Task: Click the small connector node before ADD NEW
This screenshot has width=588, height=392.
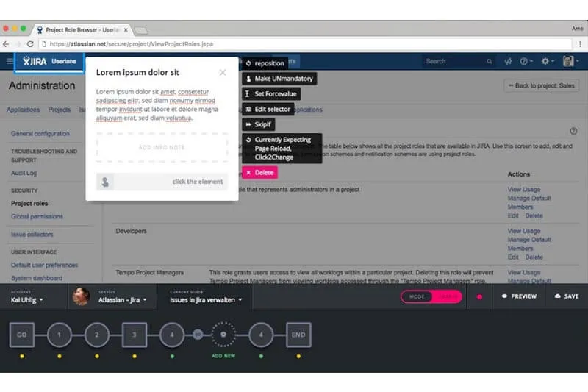Action: 198,335
